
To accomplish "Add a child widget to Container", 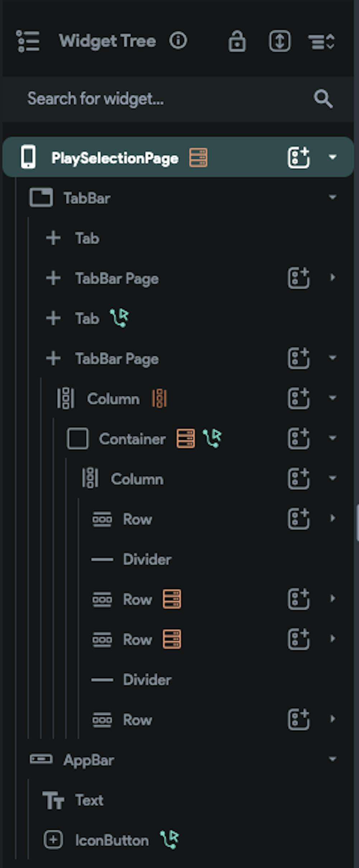I will pyautogui.click(x=299, y=438).
